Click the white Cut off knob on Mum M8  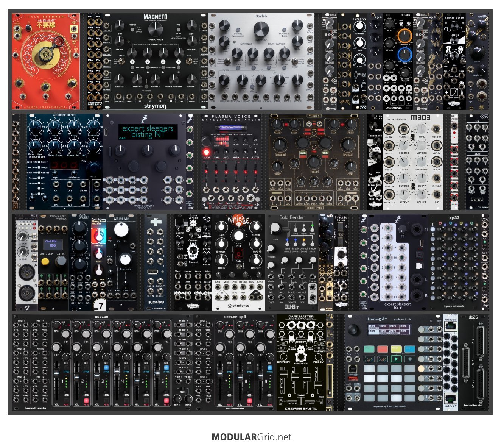tap(121, 230)
